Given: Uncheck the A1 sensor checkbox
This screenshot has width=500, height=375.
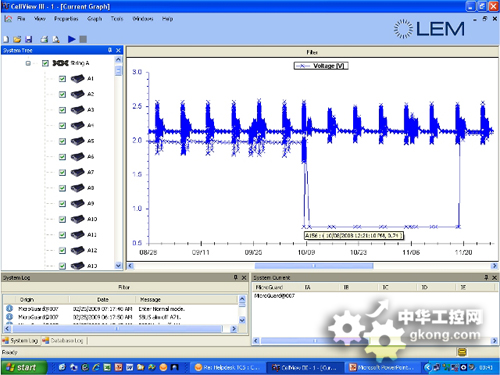Looking at the screenshot, I should pos(62,79).
